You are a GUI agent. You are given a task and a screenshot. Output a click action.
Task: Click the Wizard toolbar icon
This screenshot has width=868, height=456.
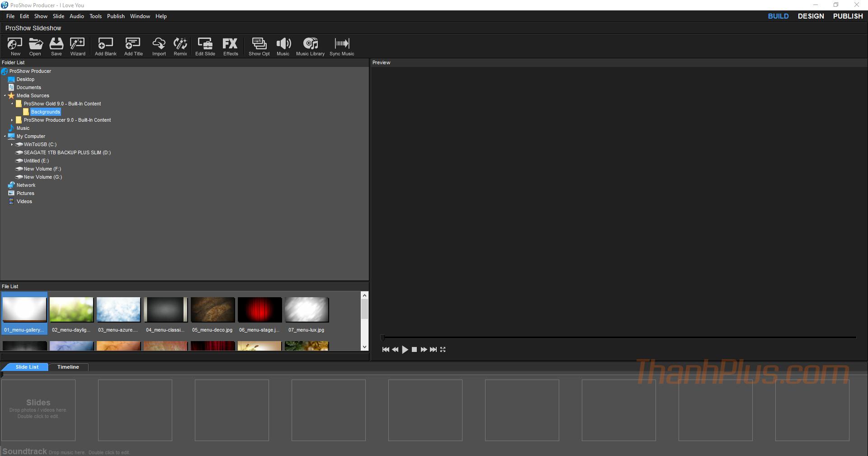click(77, 47)
